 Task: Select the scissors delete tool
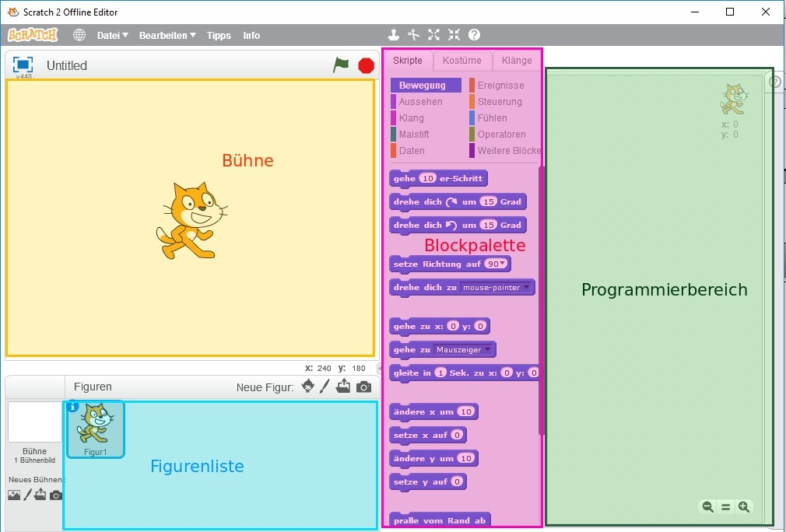pyautogui.click(x=413, y=34)
